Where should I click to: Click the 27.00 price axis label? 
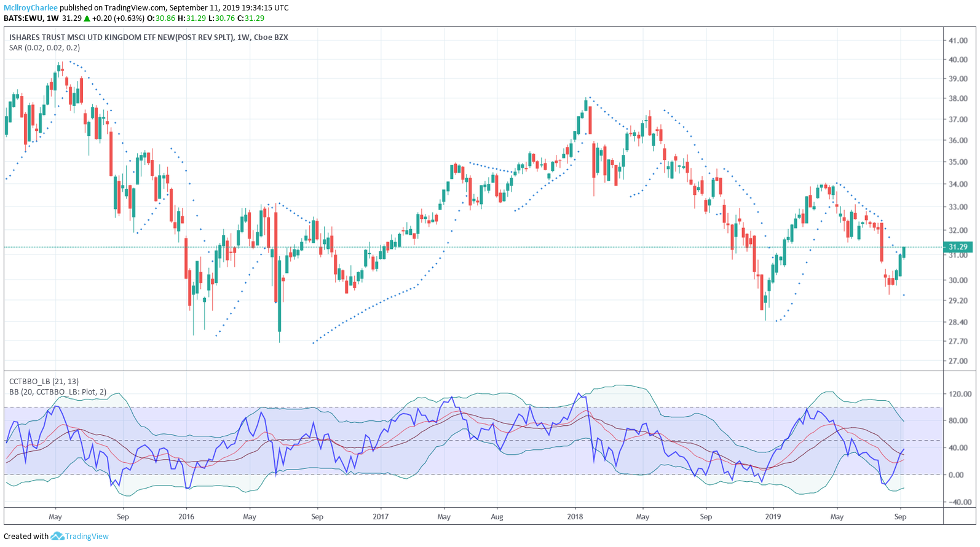958,361
